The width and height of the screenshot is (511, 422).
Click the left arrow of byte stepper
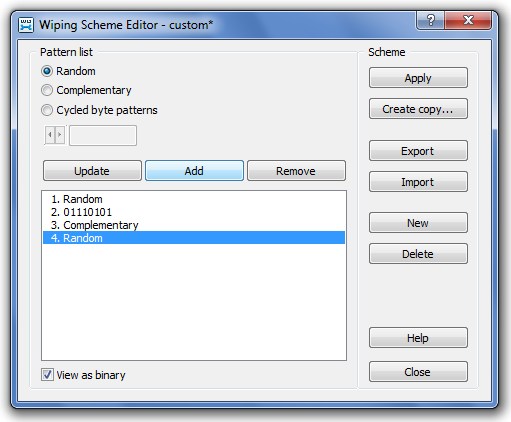(50, 135)
